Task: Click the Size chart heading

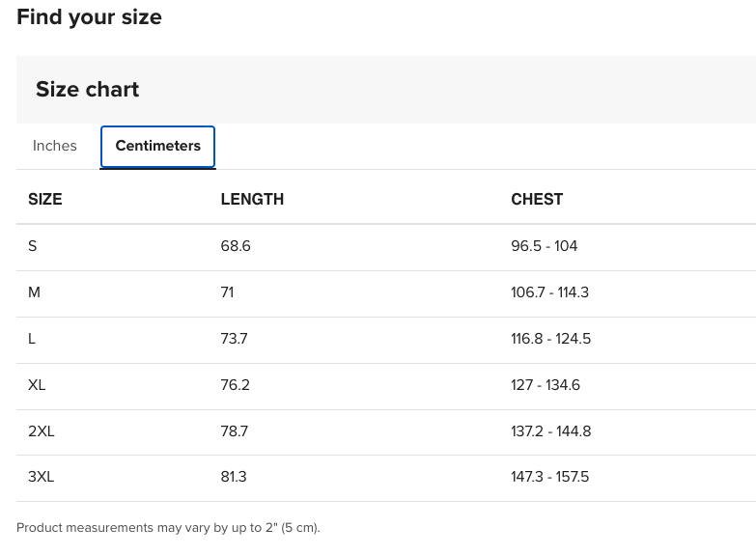Action: tap(88, 90)
